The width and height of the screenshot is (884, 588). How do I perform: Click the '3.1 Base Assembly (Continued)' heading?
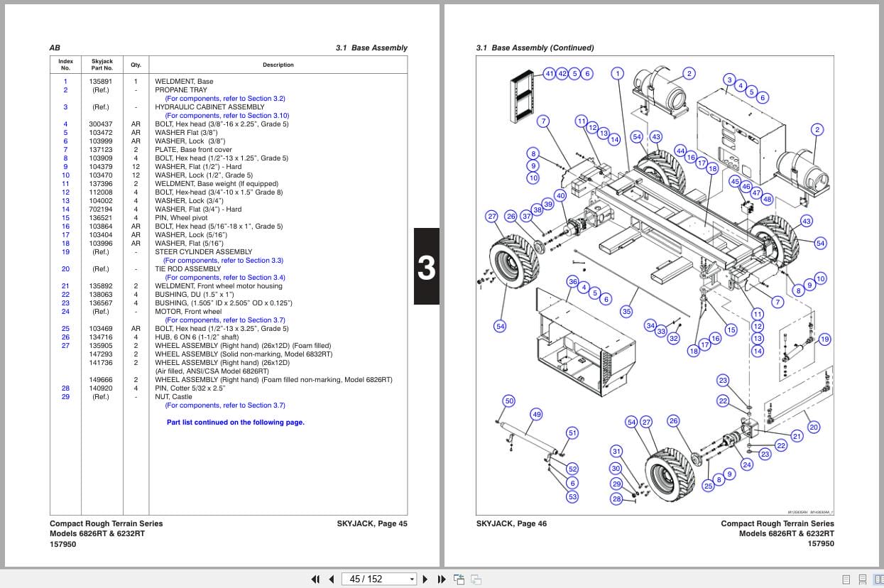pyautogui.click(x=535, y=48)
